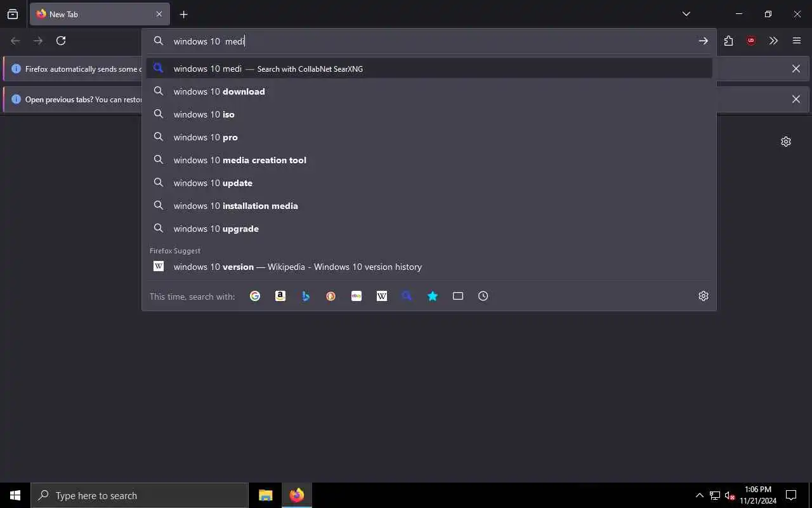This screenshot has width=812, height=508.
Task: Search this time with eBay
Action: [357, 296]
